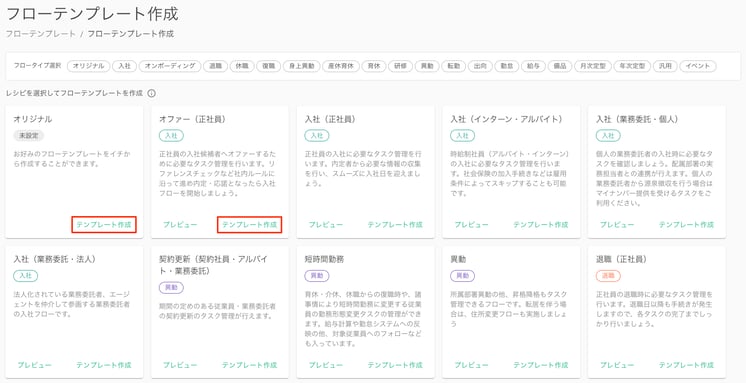Click テンプレート作成 on the オリジナル card

[x=104, y=225]
